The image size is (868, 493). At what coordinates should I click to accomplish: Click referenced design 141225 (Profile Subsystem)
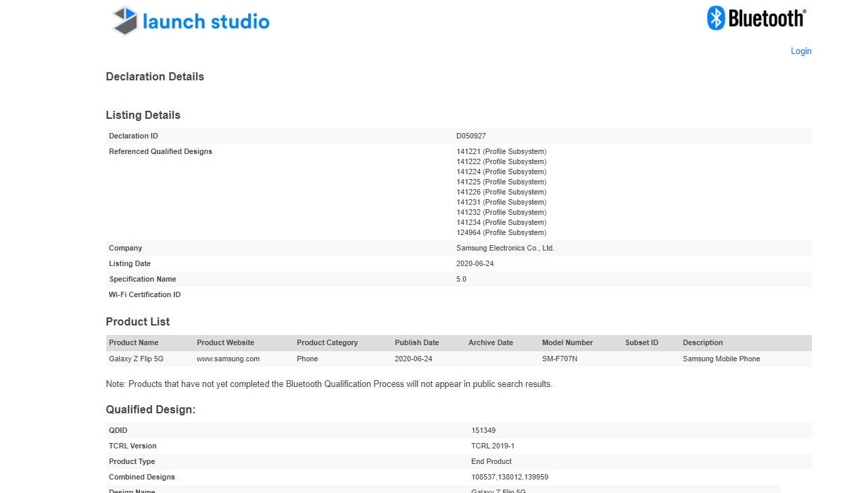point(502,182)
